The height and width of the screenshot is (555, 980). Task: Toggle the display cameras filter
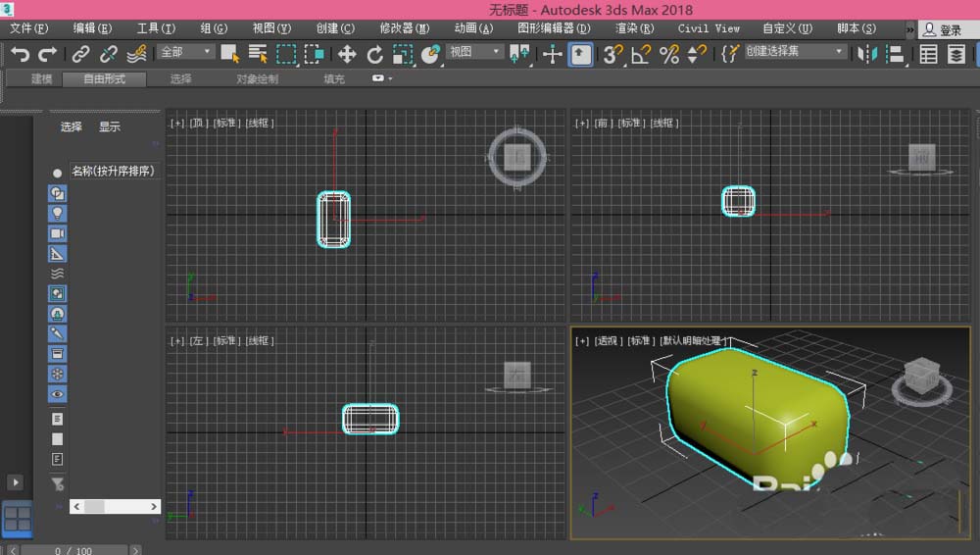(x=57, y=233)
